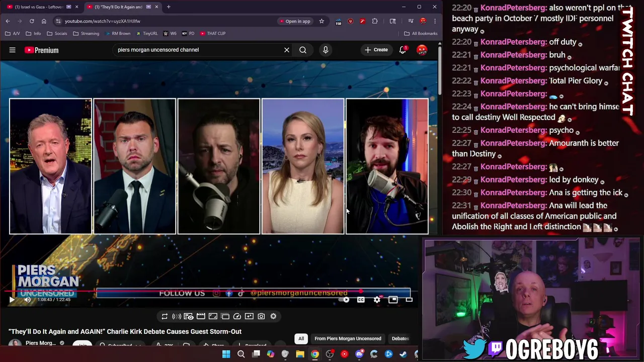The width and height of the screenshot is (644, 362).
Task: Click the video title text
Action: tap(125, 331)
